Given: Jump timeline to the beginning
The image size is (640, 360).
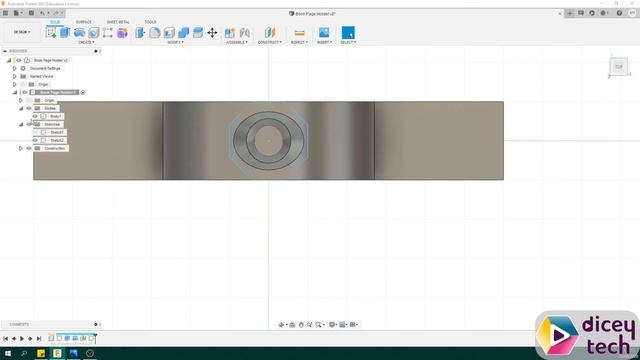Looking at the screenshot, I should 5,338.
